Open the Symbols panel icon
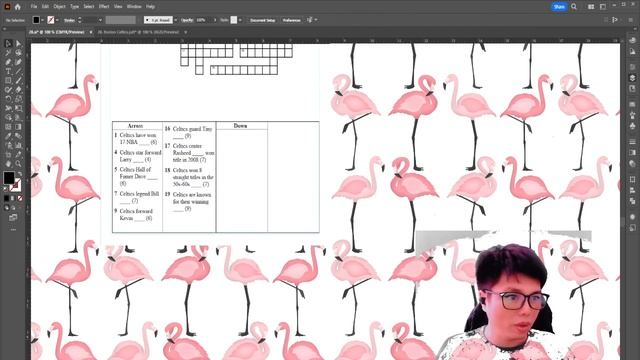The height and width of the screenshot is (360, 640). (633, 126)
